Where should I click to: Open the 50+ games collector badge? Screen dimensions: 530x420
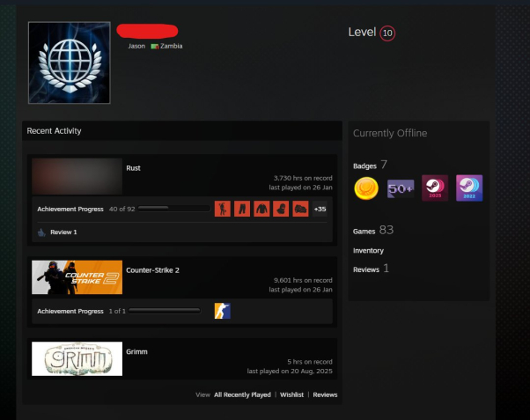[x=401, y=188]
